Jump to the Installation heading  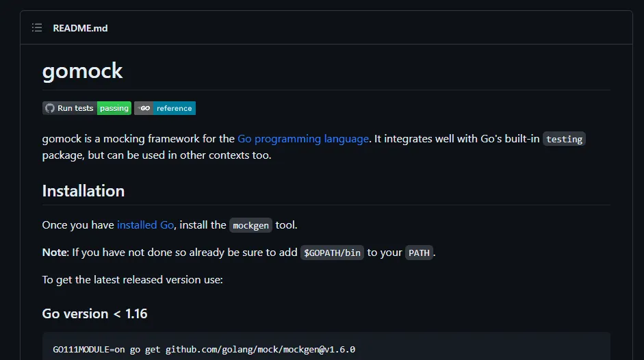(83, 191)
